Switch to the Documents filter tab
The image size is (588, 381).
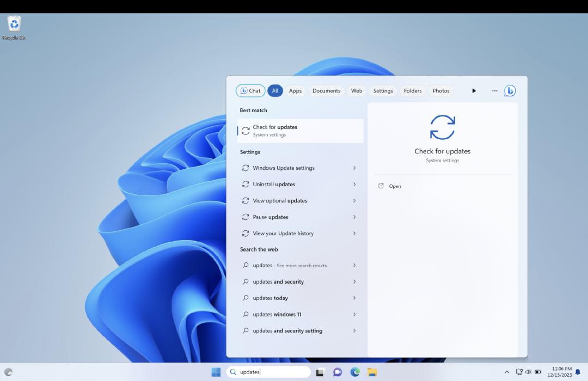(326, 91)
